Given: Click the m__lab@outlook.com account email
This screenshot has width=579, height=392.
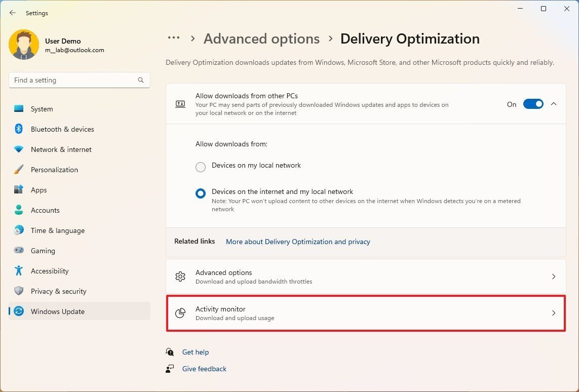Looking at the screenshot, I should [74, 50].
